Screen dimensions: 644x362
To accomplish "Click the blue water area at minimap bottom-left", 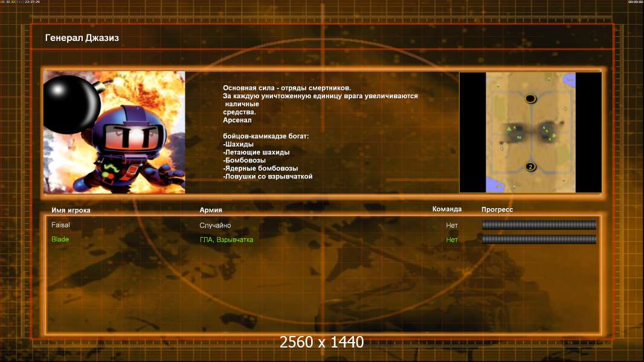I will (x=495, y=185).
